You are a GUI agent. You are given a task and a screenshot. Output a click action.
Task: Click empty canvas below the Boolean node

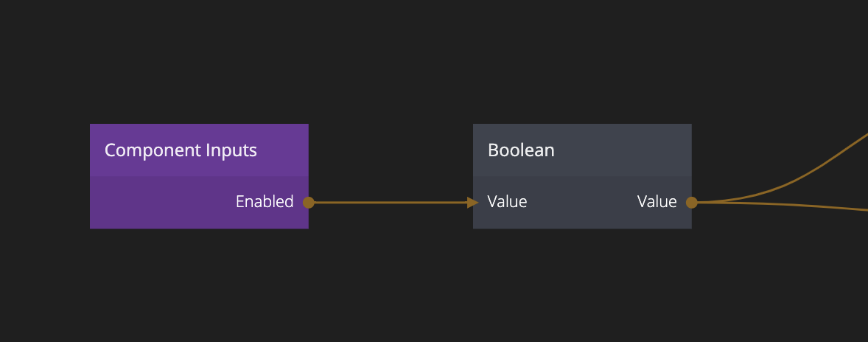point(582,287)
